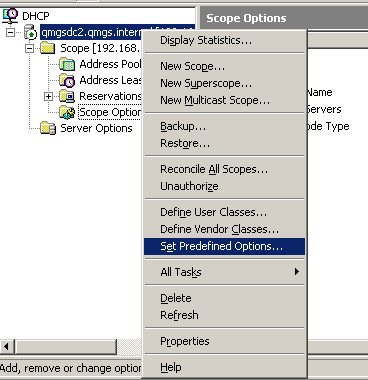The width and height of the screenshot is (368, 380).
Task: Select the Address Pool label
Action: point(110,64)
